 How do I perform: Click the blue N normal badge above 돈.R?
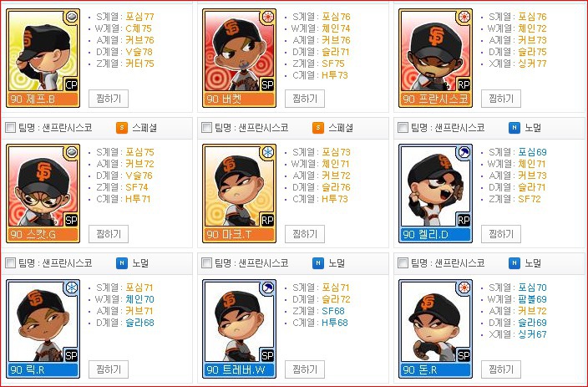(x=514, y=263)
